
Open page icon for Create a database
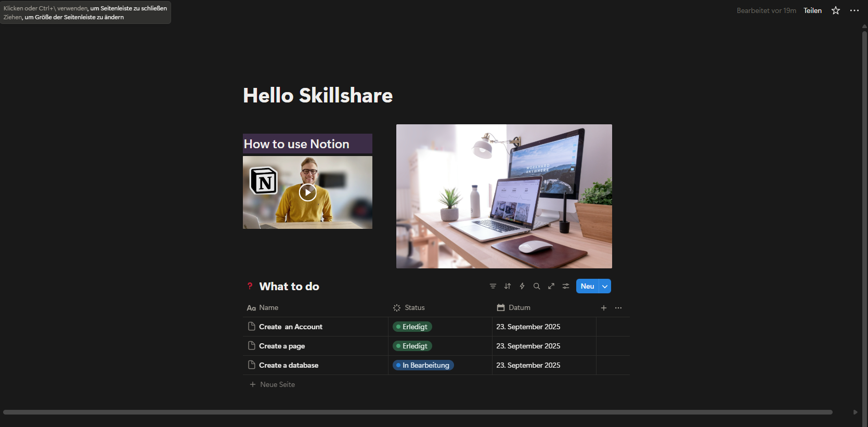click(x=252, y=365)
